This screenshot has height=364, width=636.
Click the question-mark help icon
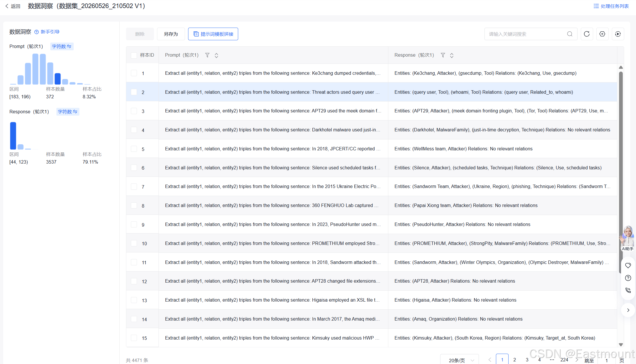[x=628, y=278]
